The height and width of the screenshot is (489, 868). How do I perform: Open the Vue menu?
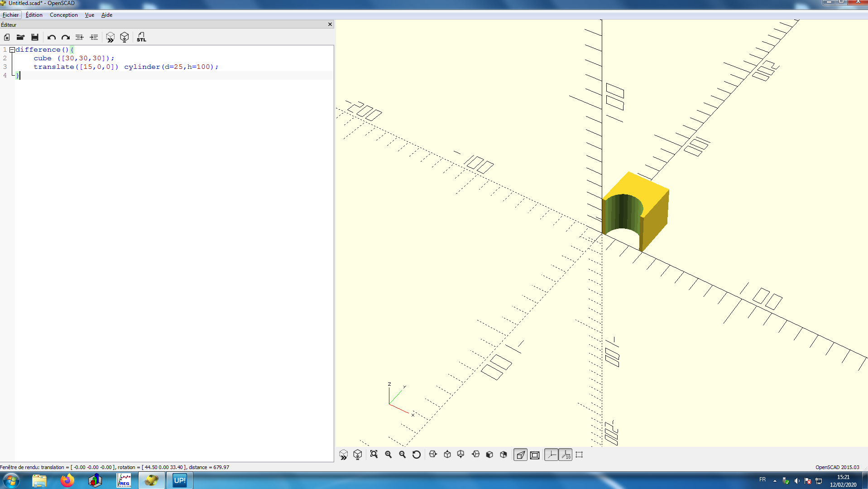pyautogui.click(x=89, y=15)
